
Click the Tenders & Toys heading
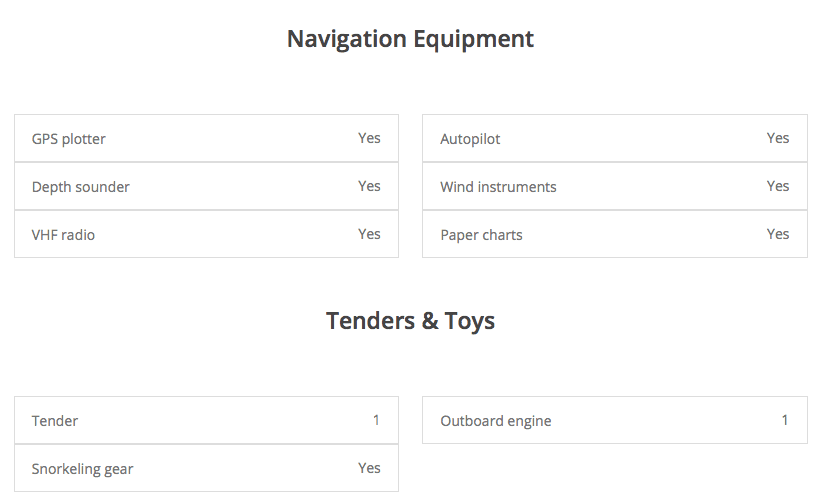[410, 321]
